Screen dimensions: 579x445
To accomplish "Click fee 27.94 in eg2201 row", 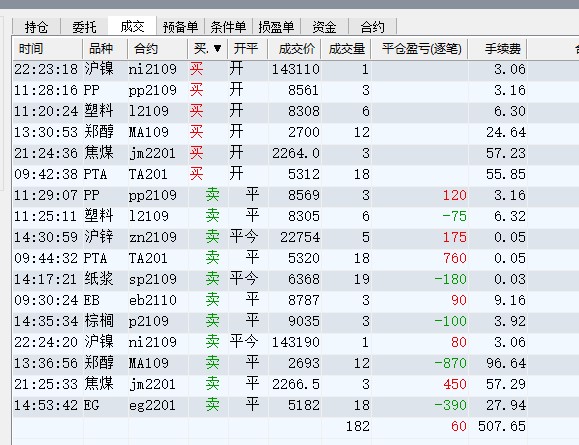I will (x=506, y=405).
